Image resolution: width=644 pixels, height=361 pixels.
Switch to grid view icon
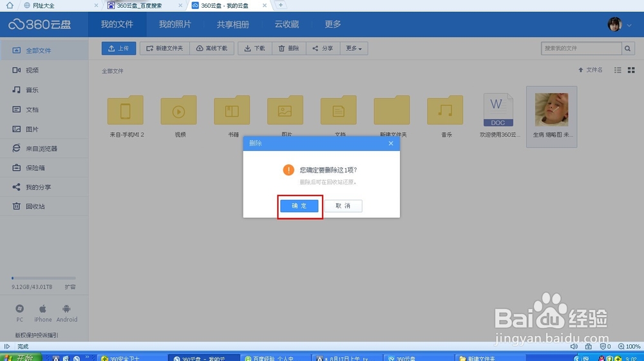click(x=631, y=70)
